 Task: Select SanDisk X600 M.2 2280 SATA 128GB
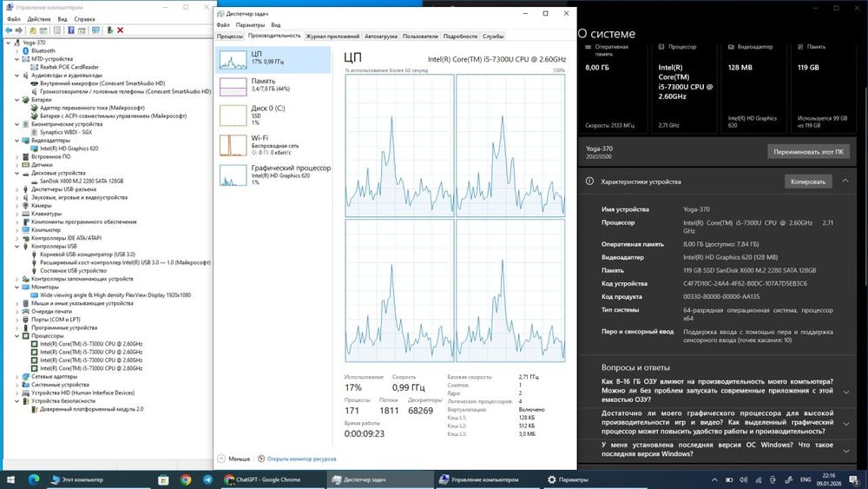click(x=82, y=181)
